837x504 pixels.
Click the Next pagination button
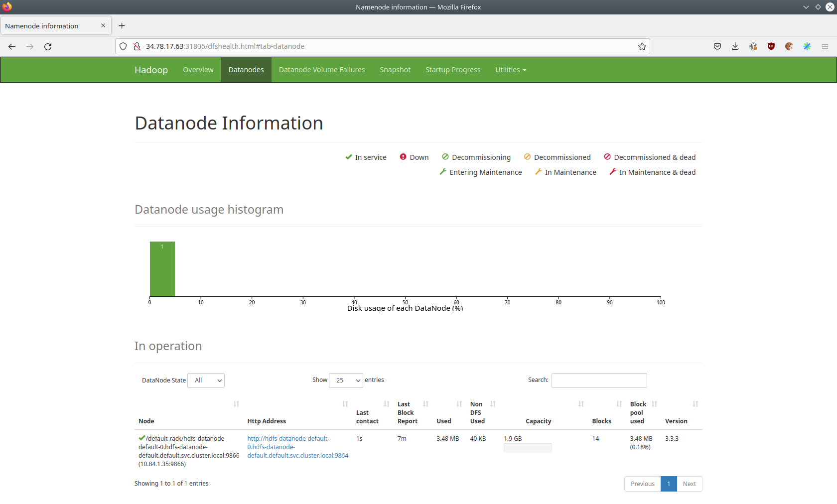point(689,484)
